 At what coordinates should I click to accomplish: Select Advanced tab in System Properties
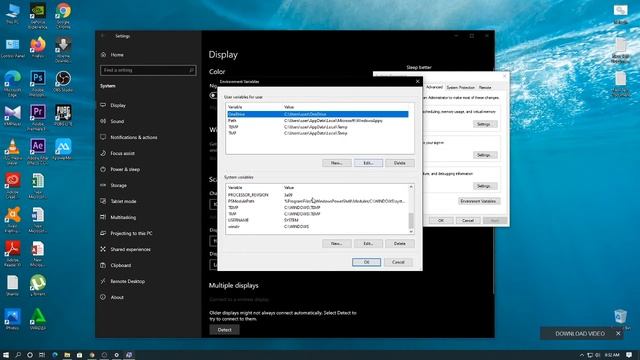[434, 87]
